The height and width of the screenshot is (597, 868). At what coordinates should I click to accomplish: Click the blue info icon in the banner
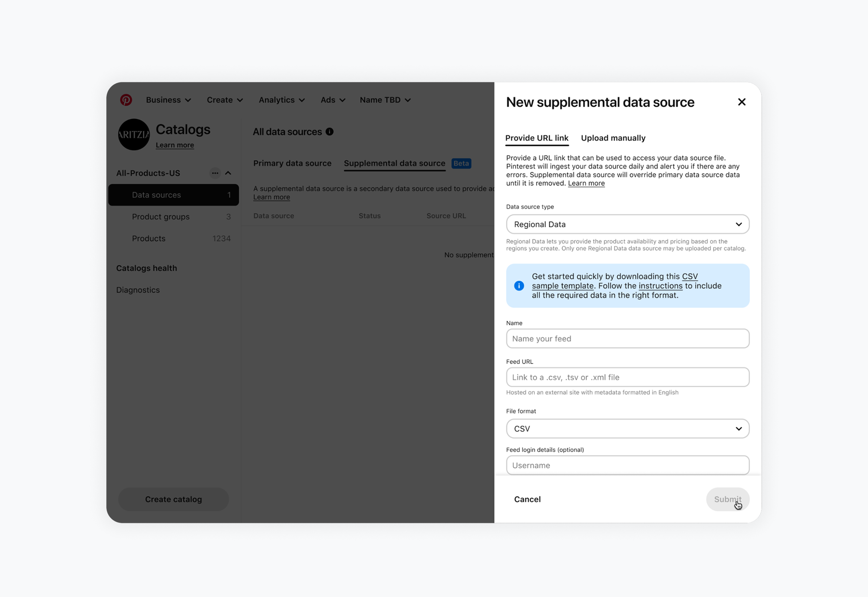pyautogui.click(x=519, y=286)
